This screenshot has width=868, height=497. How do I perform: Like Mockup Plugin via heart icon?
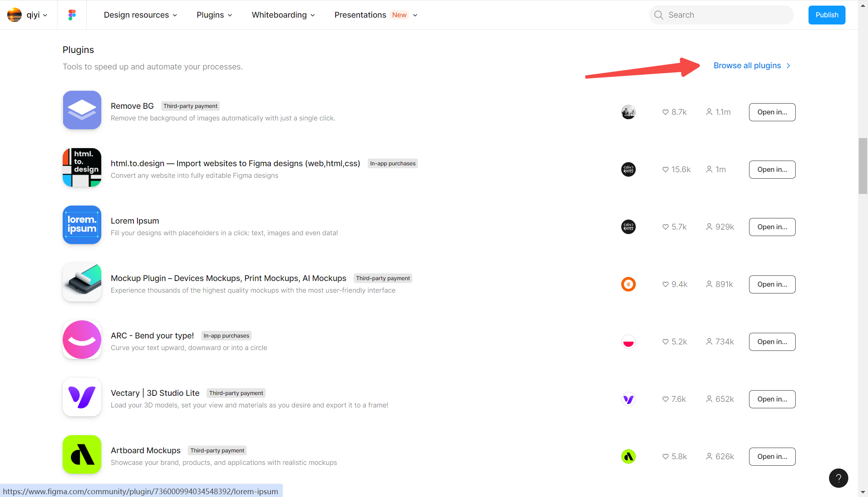coord(665,284)
